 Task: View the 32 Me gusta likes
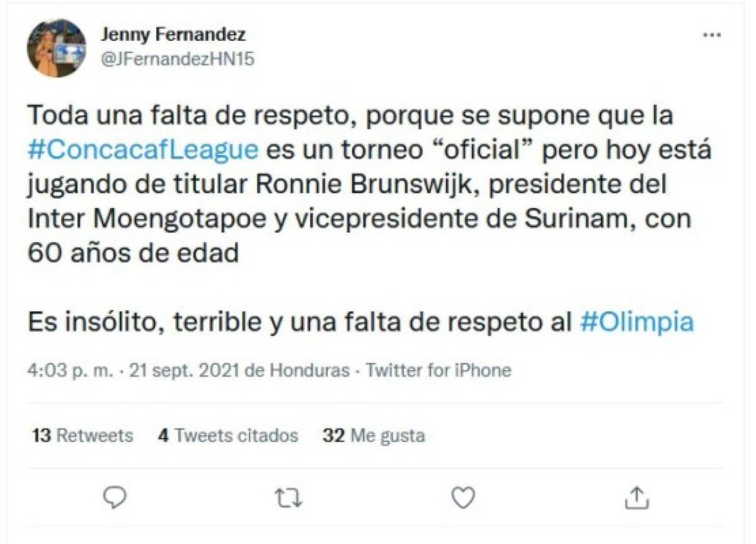coord(374,435)
